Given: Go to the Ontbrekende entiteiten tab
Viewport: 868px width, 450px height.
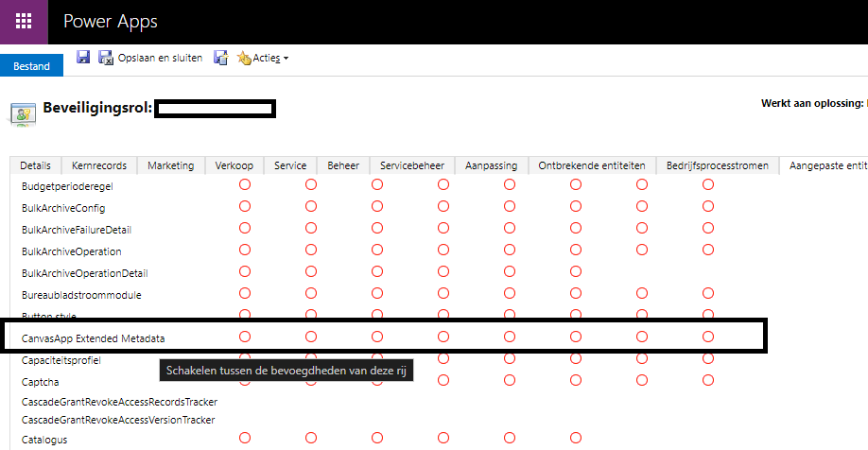Looking at the screenshot, I should [x=592, y=165].
